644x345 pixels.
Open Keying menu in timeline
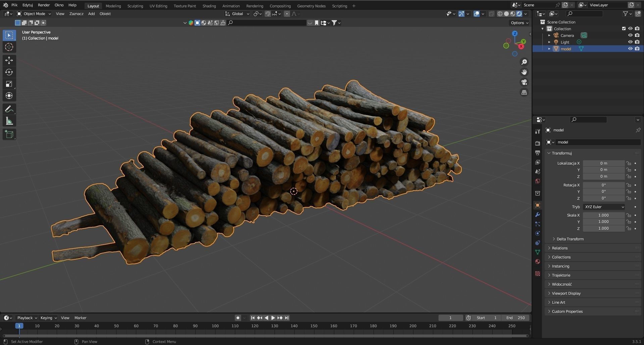point(49,318)
